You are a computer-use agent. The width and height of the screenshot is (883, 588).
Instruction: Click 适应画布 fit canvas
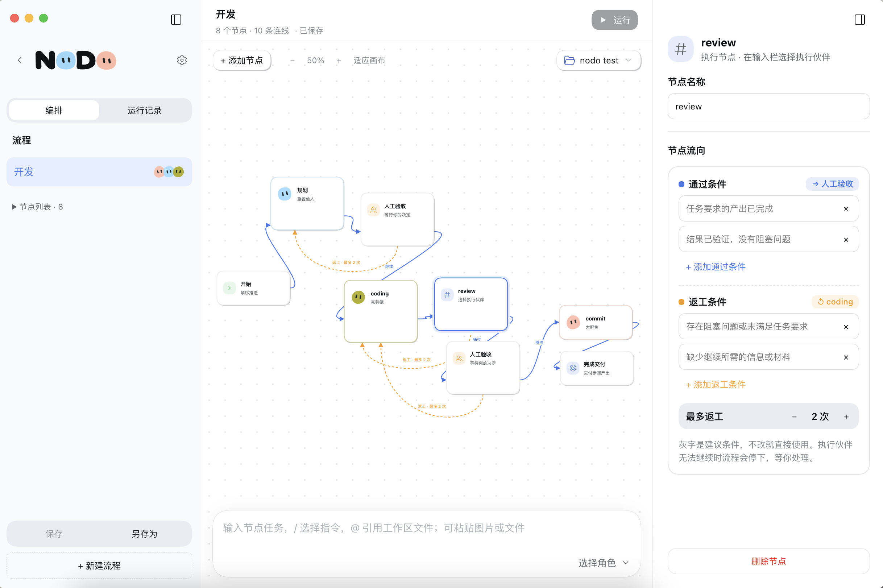click(x=369, y=61)
